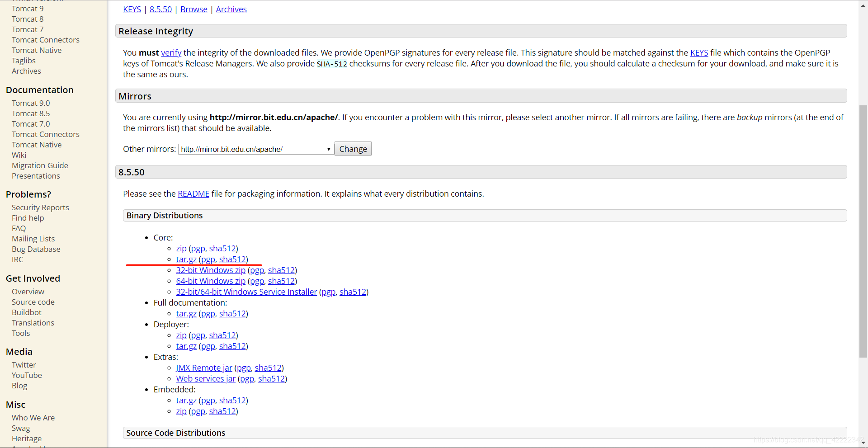The image size is (868, 448).
Task: Open Security Reports link
Action: 40,207
